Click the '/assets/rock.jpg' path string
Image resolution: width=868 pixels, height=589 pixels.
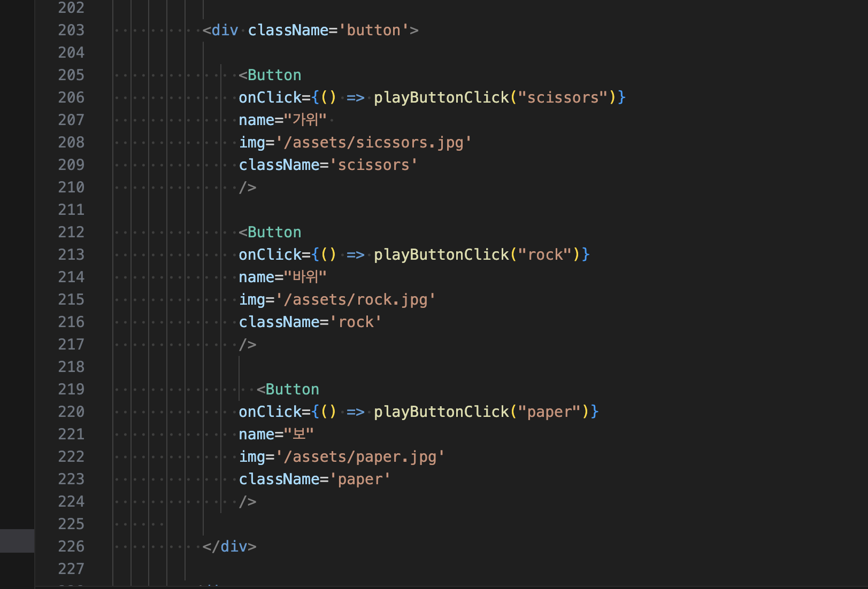click(356, 299)
